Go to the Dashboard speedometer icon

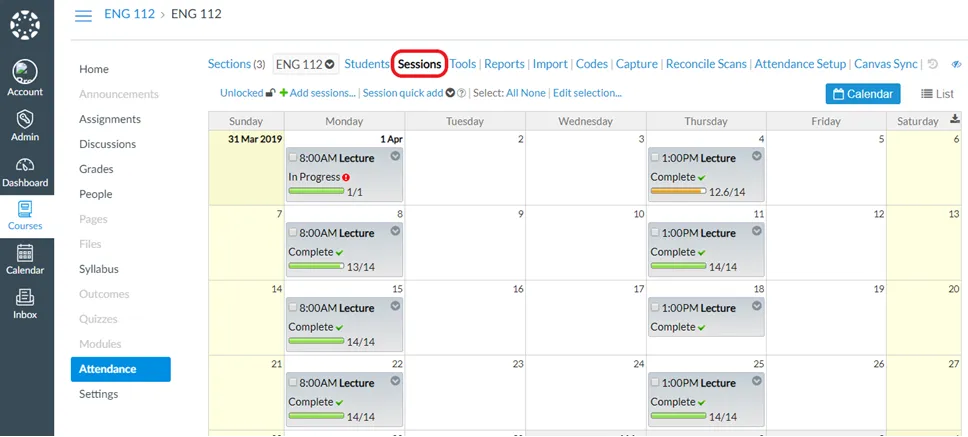pyautogui.click(x=25, y=165)
